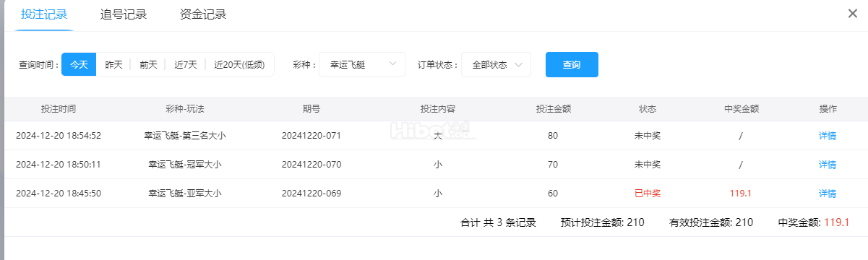Image resolution: width=868 pixels, height=260 pixels.
Task: Click 状态 column header
Action: point(648,109)
